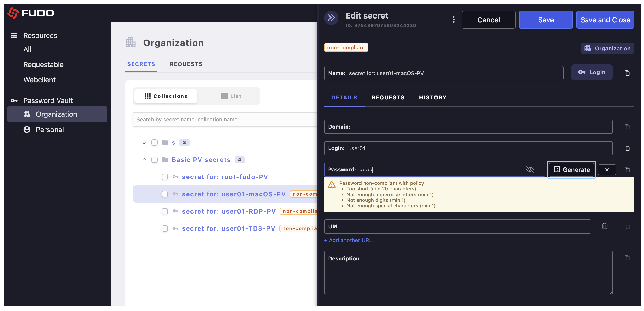Open the REQUESTS tab on Organization page
644x311 pixels.
point(186,64)
